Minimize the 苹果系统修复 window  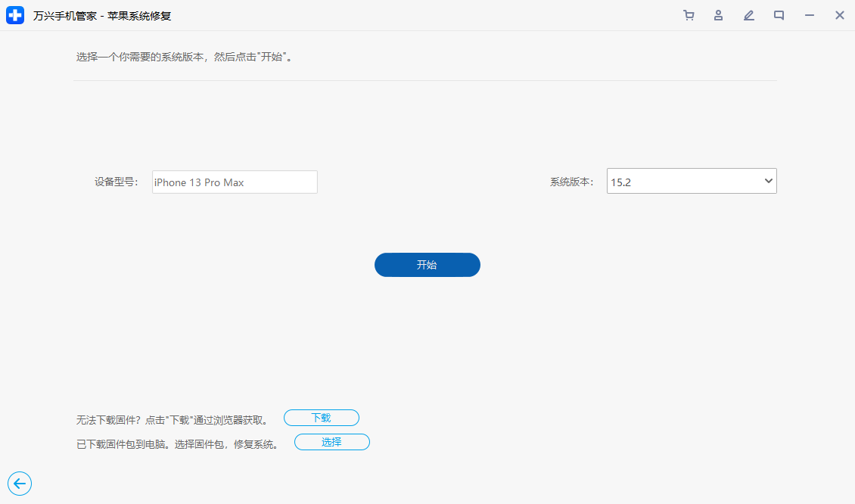click(x=809, y=15)
